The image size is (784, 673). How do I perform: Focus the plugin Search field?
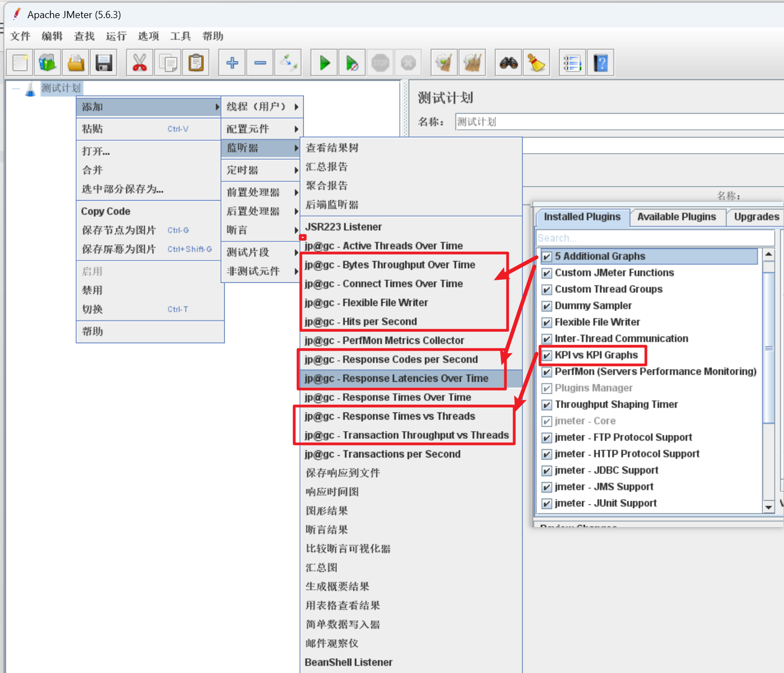coord(655,238)
